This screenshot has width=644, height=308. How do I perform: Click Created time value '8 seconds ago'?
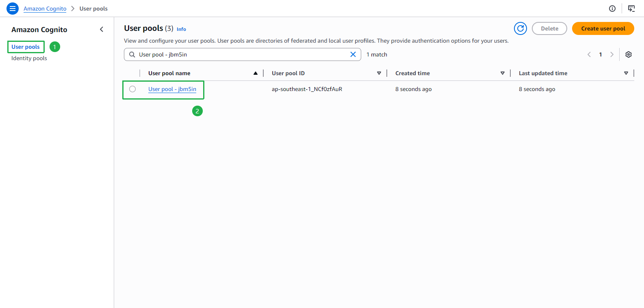click(414, 89)
